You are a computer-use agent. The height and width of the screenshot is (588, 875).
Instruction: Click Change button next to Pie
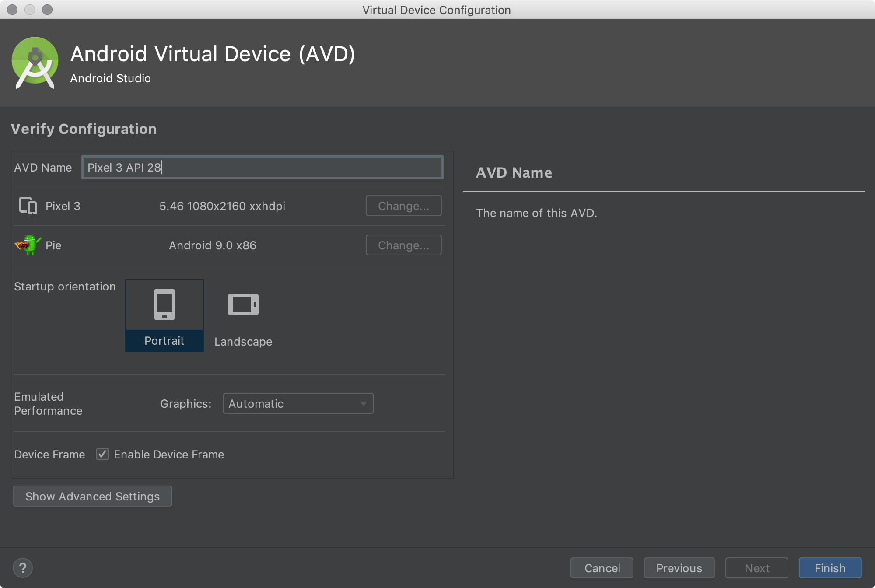tap(403, 245)
